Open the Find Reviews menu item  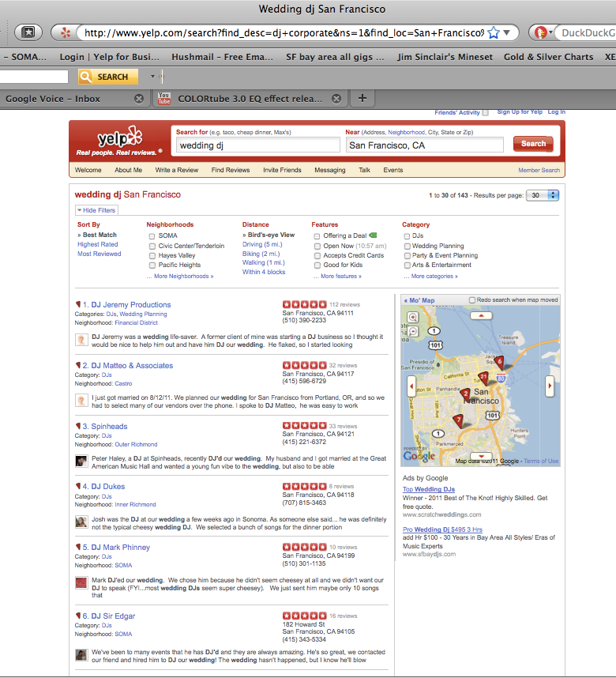pyautogui.click(x=231, y=170)
